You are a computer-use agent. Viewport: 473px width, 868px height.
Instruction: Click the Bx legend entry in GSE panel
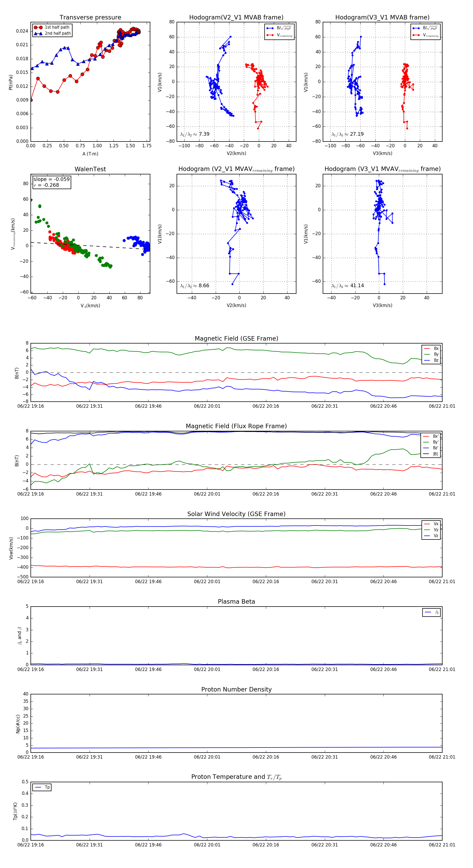point(431,349)
